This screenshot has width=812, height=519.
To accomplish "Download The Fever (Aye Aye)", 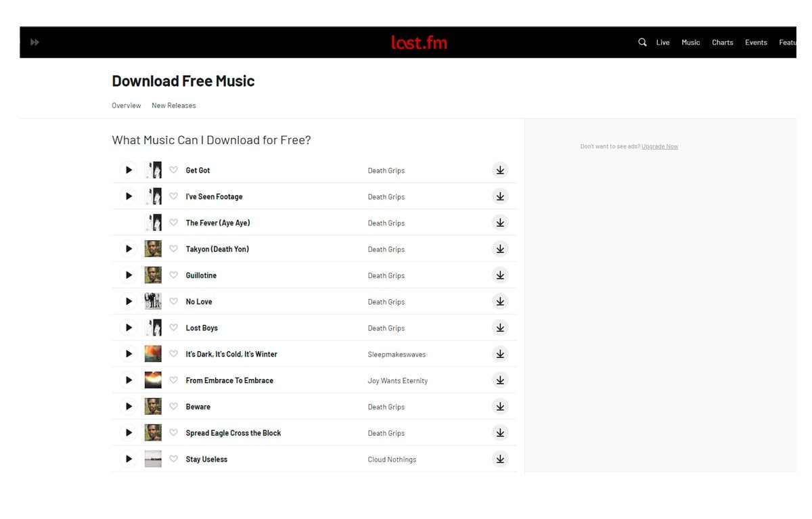I will tap(500, 223).
